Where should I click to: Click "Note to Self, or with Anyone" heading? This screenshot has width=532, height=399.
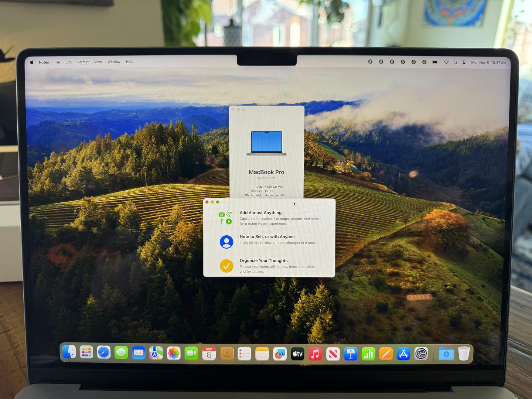[x=267, y=237]
